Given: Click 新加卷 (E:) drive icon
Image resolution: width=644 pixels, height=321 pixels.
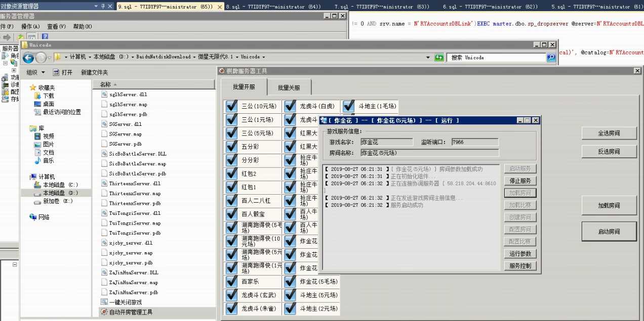Looking at the screenshot, I should pyautogui.click(x=37, y=201).
